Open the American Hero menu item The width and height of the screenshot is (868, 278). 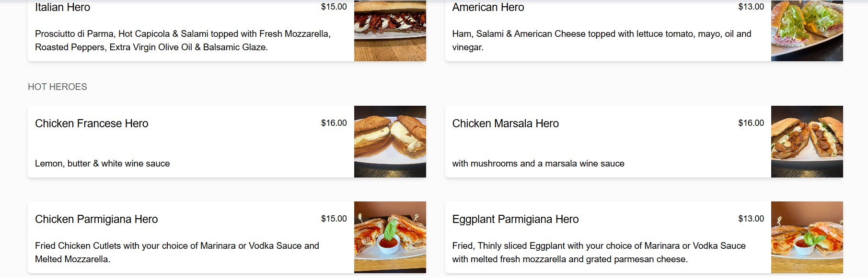(x=488, y=8)
